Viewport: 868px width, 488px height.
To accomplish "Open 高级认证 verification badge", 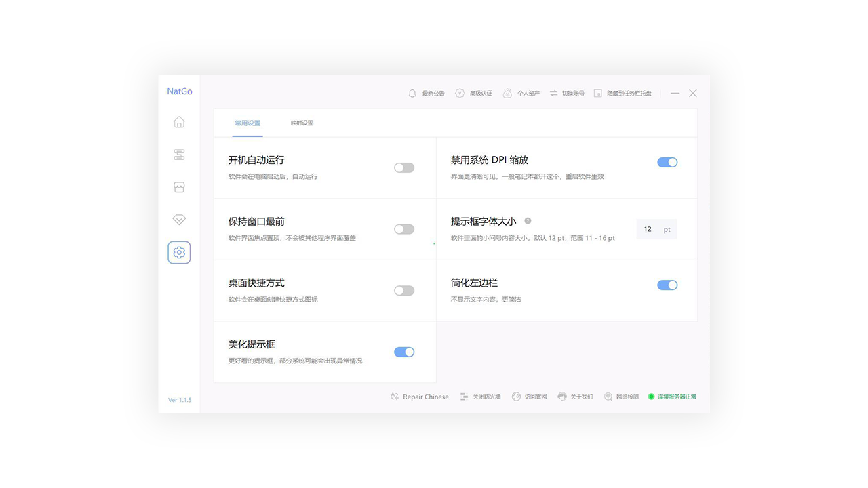I will (473, 93).
